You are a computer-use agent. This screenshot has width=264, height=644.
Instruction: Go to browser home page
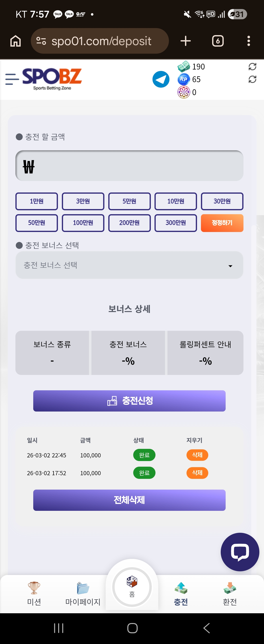(16, 41)
